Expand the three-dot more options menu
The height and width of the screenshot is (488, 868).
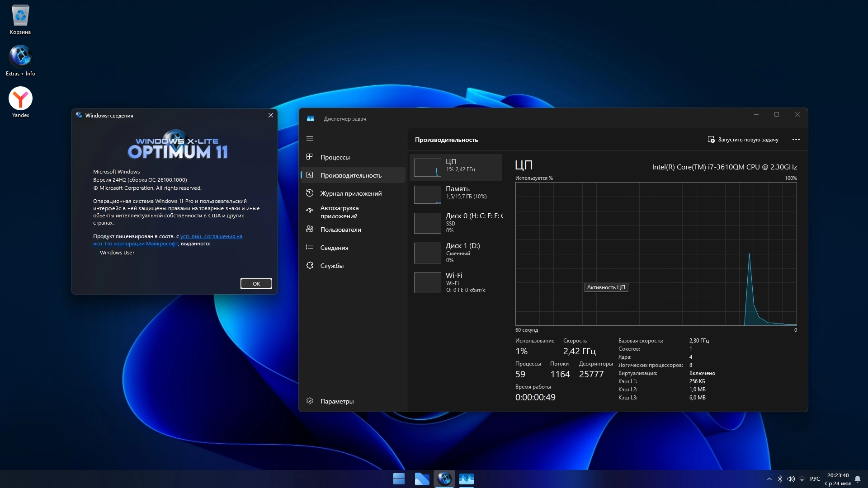pyautogui.click(x=796, y=140)
